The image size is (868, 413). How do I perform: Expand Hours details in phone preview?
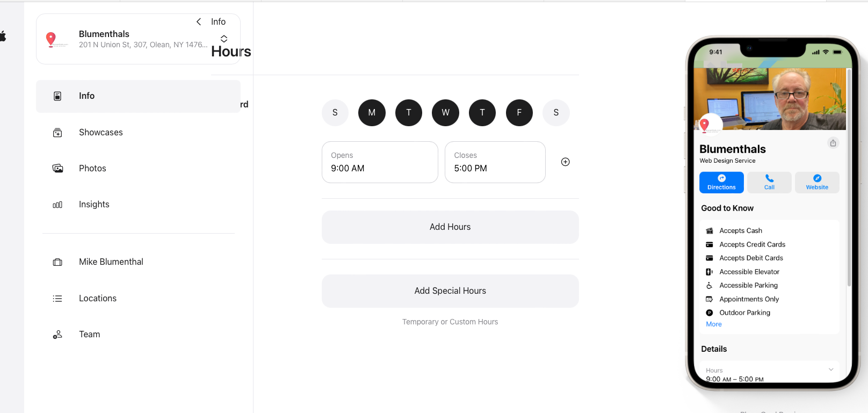coord(830,369)
